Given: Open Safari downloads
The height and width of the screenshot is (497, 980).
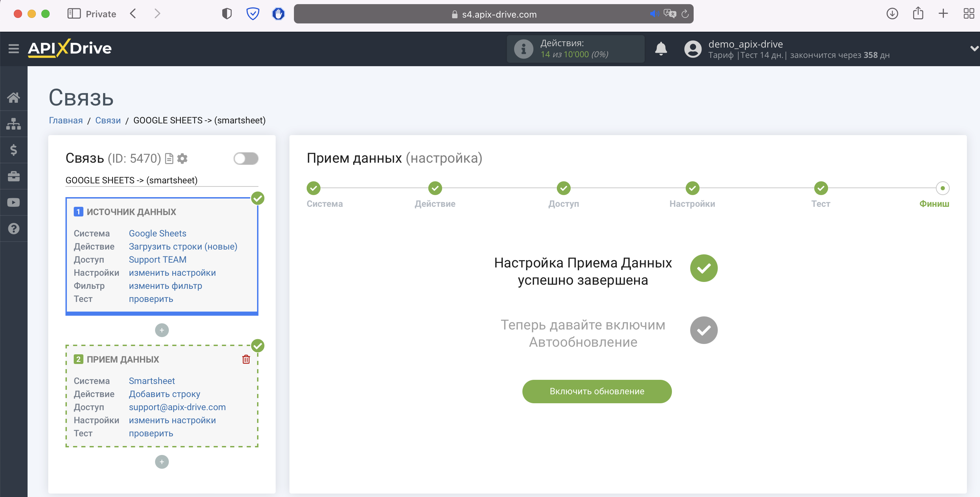Looking at the screenshot, I should coord(892,14).
